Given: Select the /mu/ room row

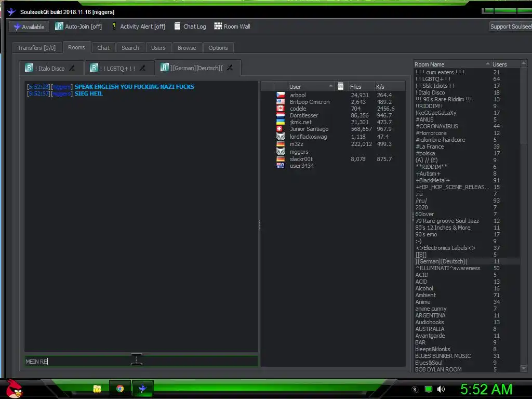Looking at the screenshot, I should coord(467,201).
